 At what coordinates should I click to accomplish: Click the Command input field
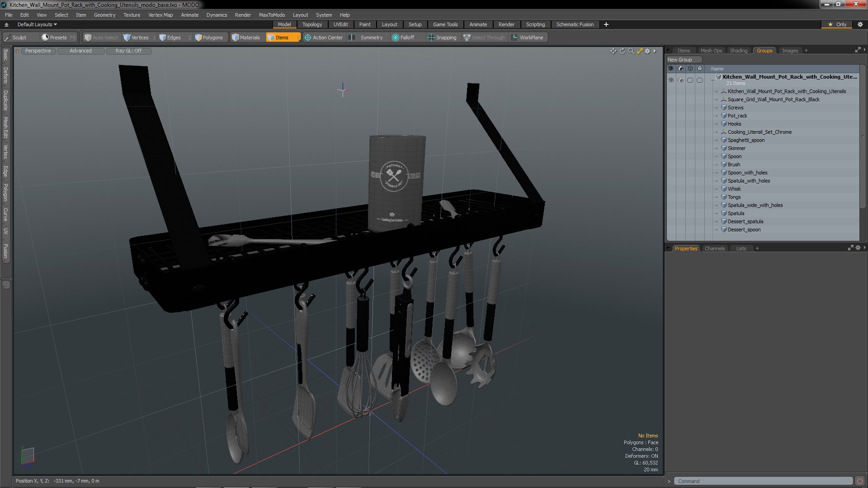click(763, 481)
